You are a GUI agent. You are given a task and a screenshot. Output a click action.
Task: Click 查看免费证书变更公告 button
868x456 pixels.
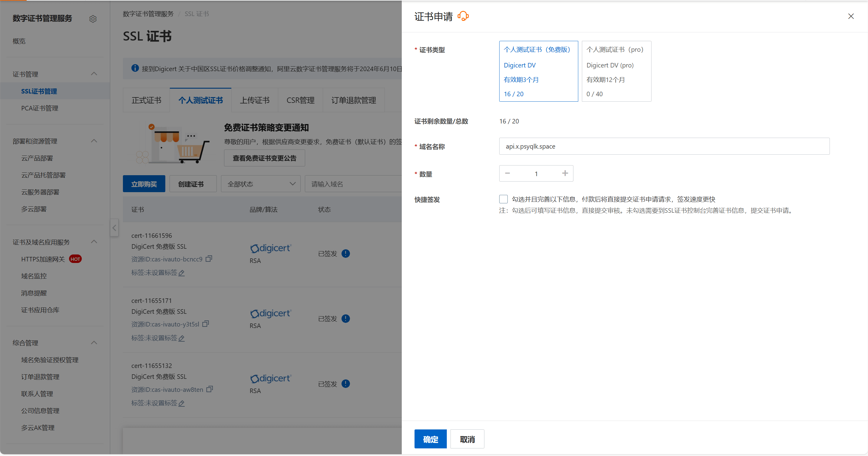[264, 158]
